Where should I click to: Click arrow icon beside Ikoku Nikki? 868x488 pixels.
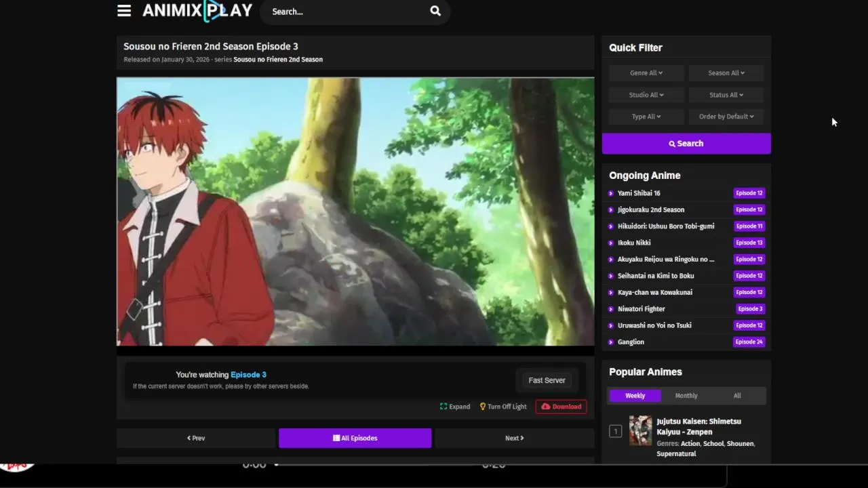point(611,243)
